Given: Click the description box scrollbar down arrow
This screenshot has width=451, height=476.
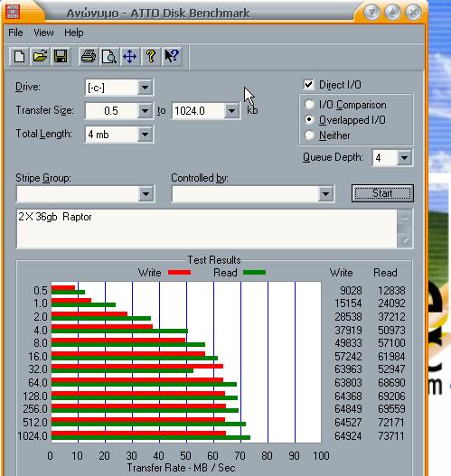Looking at the screenshot, I should 405,241.
